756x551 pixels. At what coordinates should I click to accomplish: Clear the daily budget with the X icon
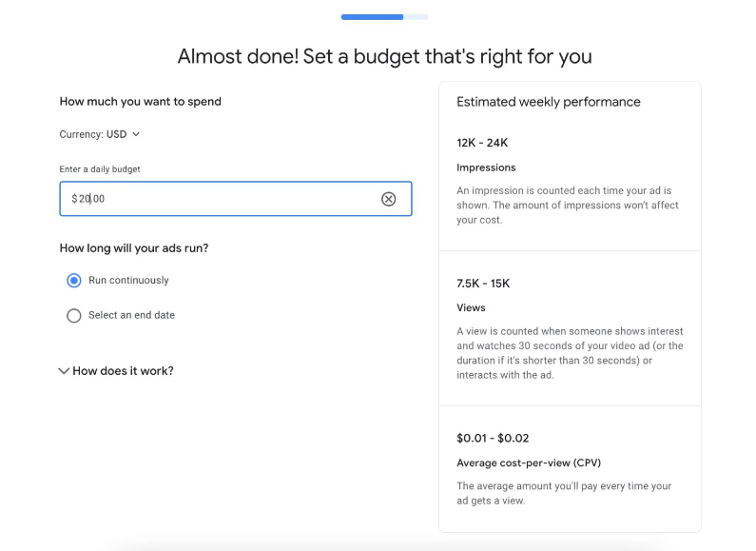coord(388,199)
